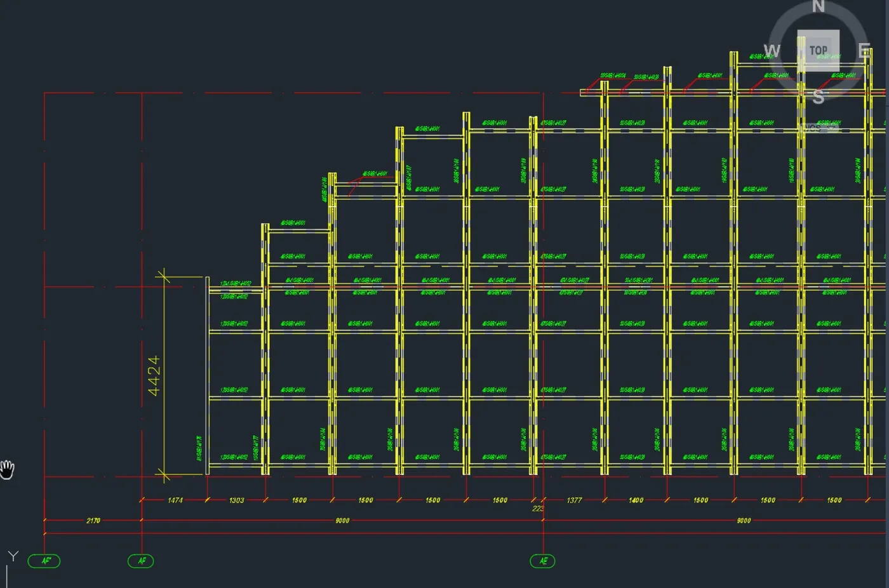Select the 1400 dimension text

636,500
